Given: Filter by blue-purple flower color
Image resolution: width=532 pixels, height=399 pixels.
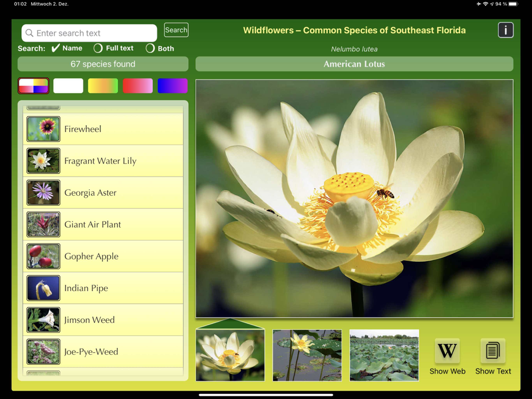Looking at the screenshot, I should (x=172, y=86).
